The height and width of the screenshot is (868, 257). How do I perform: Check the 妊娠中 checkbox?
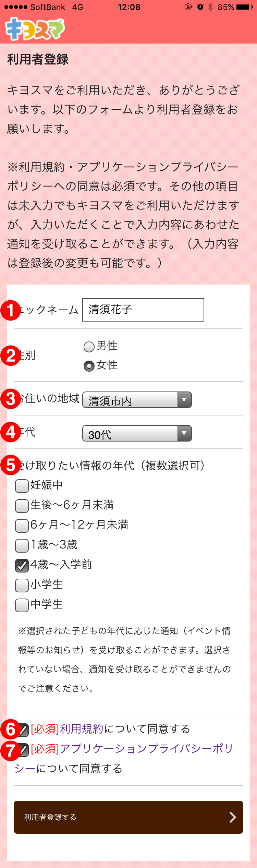point(22,486)
